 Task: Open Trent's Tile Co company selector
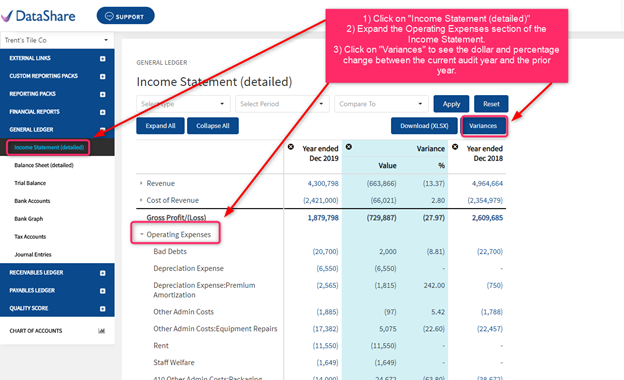[57, 40]
